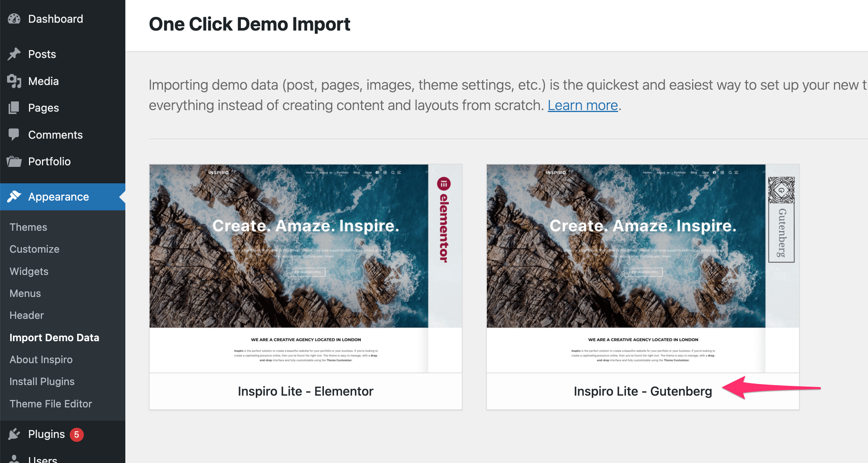Open the Posts menu
This screenshot has width=868, height=463.
pyautogui.click(x=63, y=54)
